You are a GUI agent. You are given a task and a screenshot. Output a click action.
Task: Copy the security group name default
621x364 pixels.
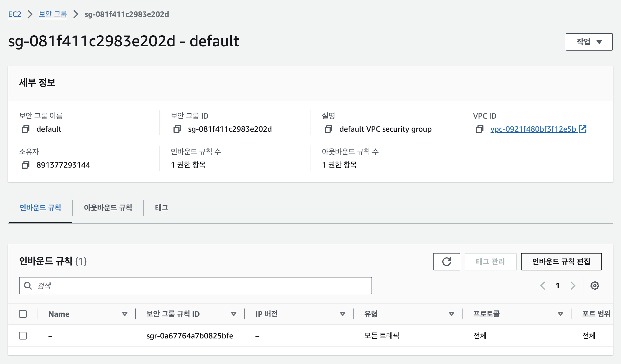[26, 129]
